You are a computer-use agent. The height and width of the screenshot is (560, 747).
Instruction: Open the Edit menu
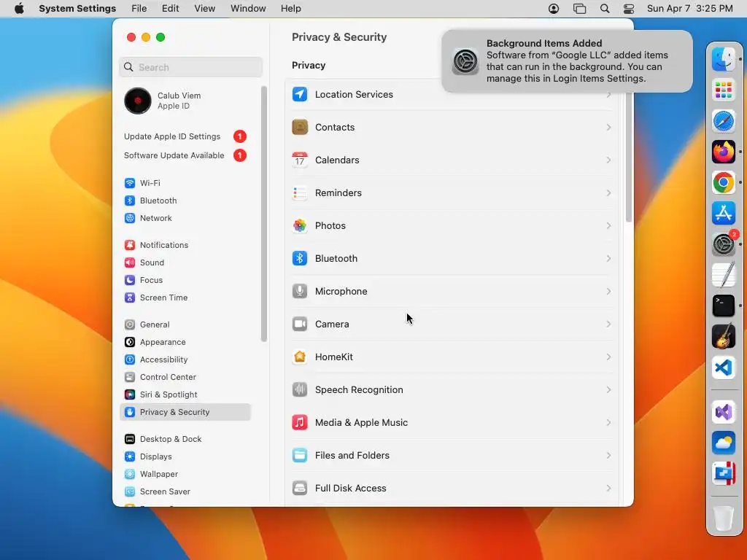click(170, 9)
